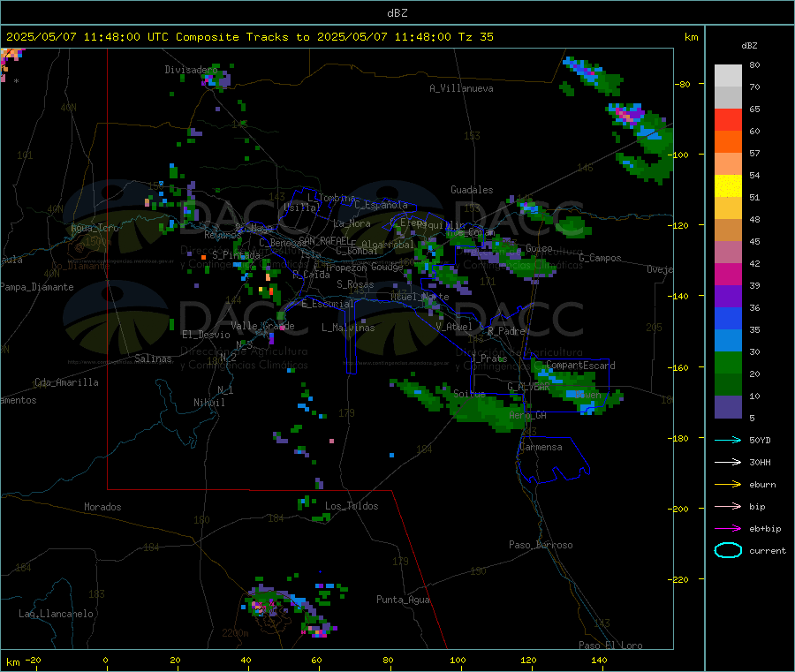Click the R_Padre label
The height and width of the screenshot is (672, 795).
click(506, 331)
